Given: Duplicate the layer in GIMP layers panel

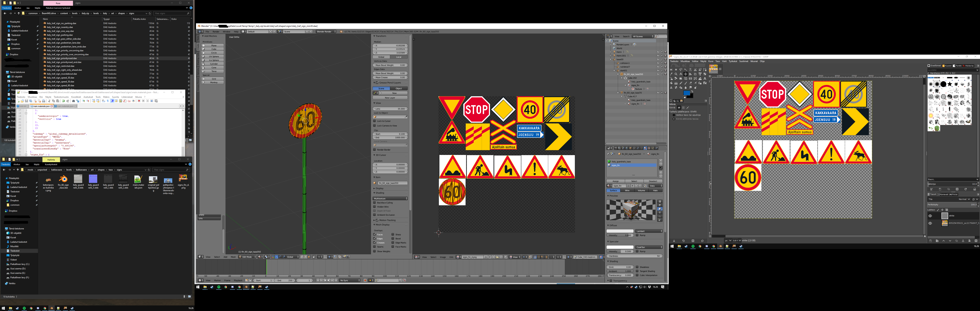Looking at the screenshot, I should pos(957,241).
